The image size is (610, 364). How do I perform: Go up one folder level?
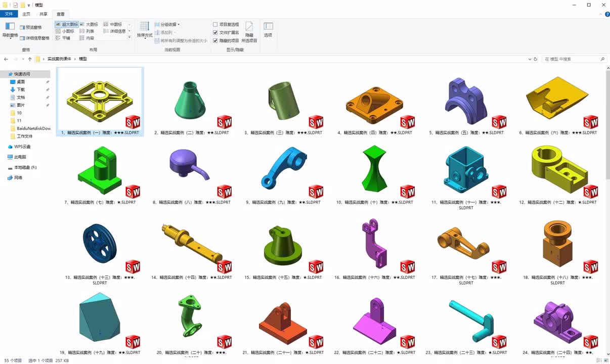coord(30,59)
